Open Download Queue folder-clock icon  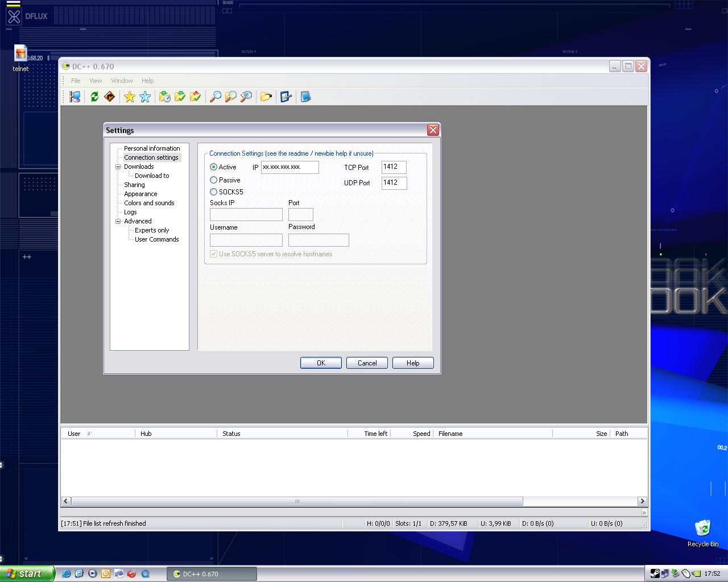point(165,97)
